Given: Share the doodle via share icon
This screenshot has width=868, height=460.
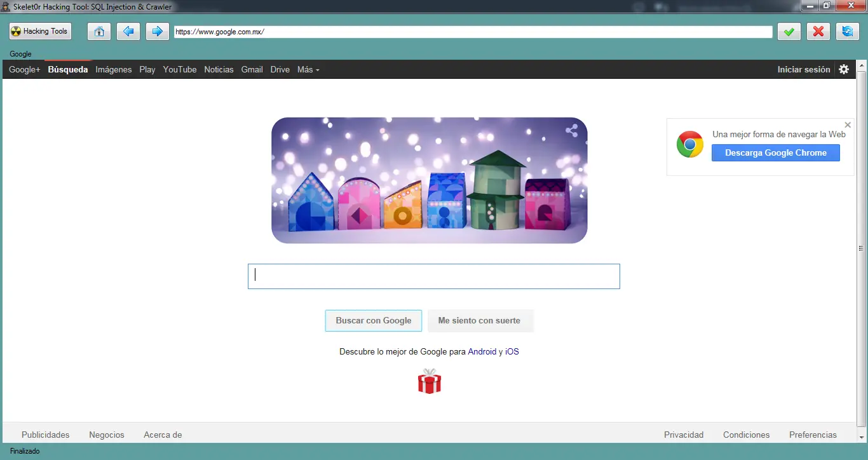Looking at the screenshot, I should tap(571, 132).
